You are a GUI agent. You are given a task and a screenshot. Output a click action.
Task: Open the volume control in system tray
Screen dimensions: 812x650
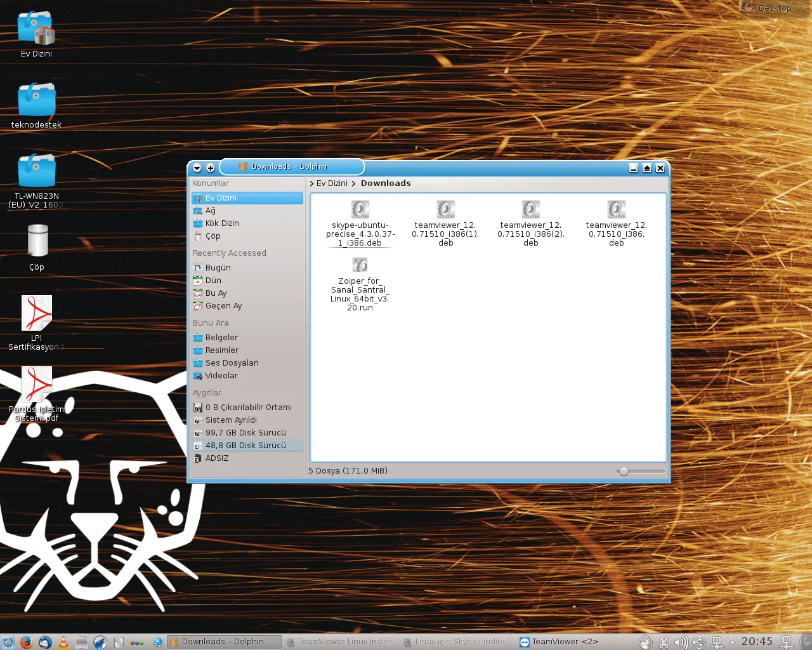click(x=681, y=642)
